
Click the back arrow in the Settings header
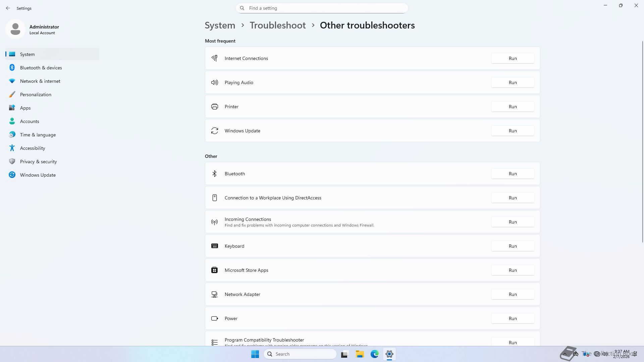[x=8, y=8]
